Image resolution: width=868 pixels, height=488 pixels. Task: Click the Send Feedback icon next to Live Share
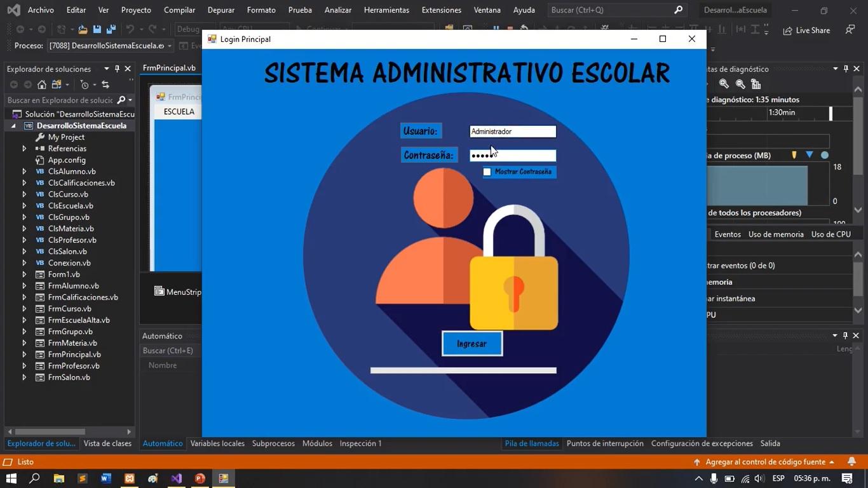(x=848, y=30)
